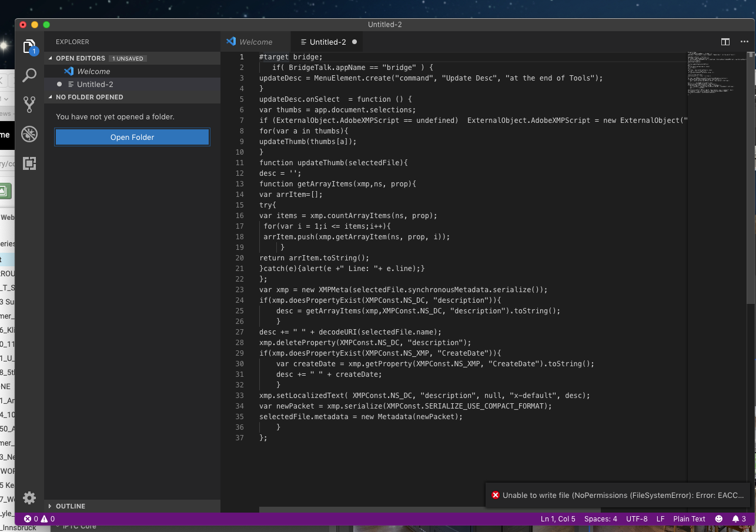Click 'function updateThumb(selectedFile){' code line
The image size is (756, 532).
tap(333, 162)
